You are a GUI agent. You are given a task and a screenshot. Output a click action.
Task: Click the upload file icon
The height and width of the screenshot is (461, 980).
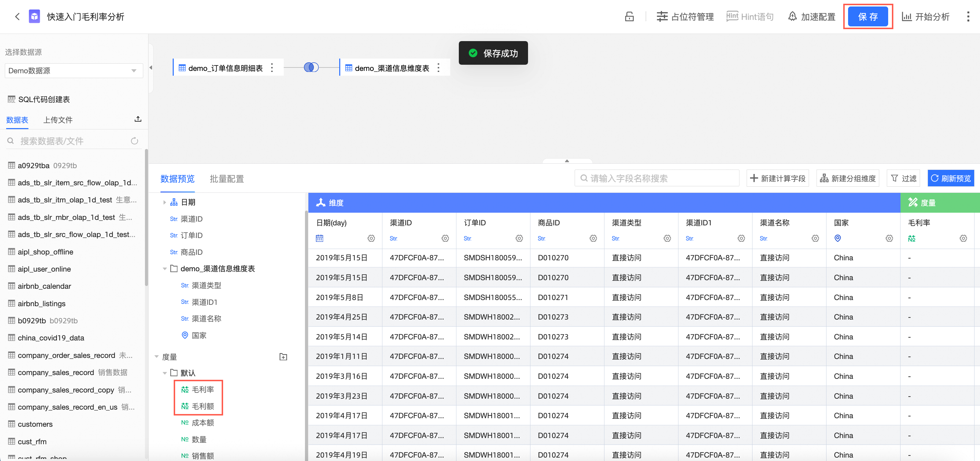click(x=138, y=119)
